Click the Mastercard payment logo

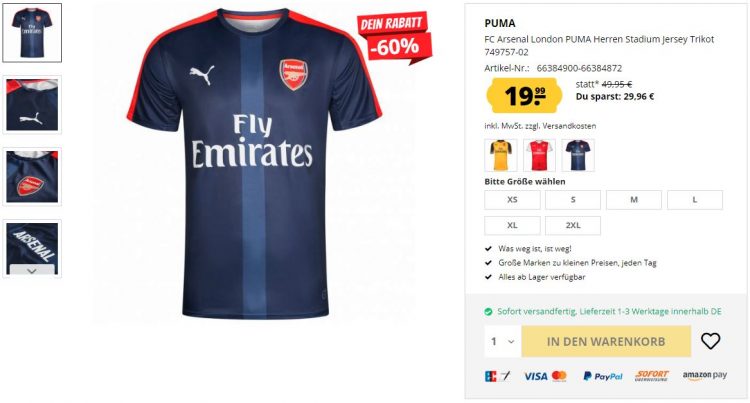tap(559, 376)
